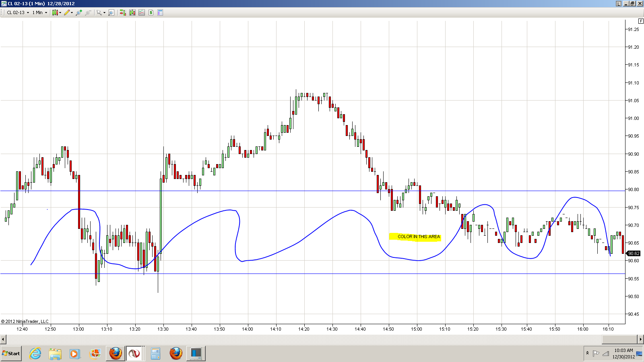Click the F button above the price axis
The width and height of the screenshot is (644, 362).
[641, 21]
